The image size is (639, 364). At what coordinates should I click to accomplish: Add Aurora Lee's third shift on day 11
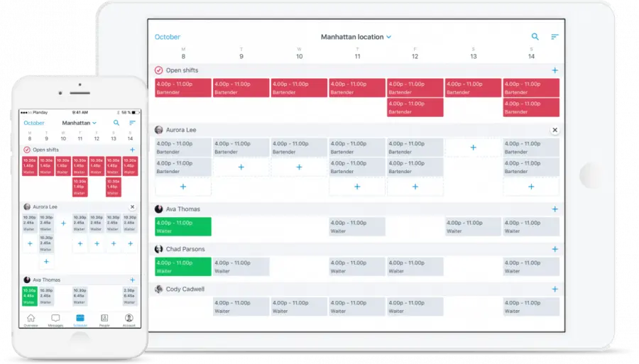tap(357, 187)
